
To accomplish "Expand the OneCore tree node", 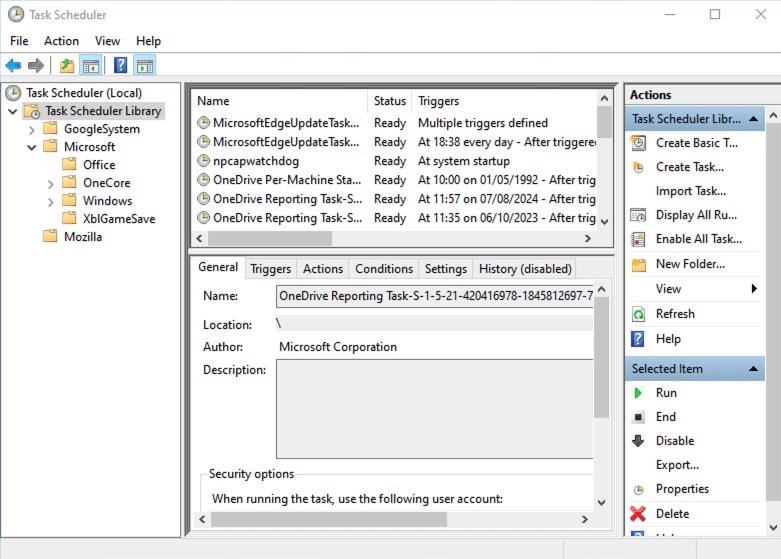I will tap(51, 184).
